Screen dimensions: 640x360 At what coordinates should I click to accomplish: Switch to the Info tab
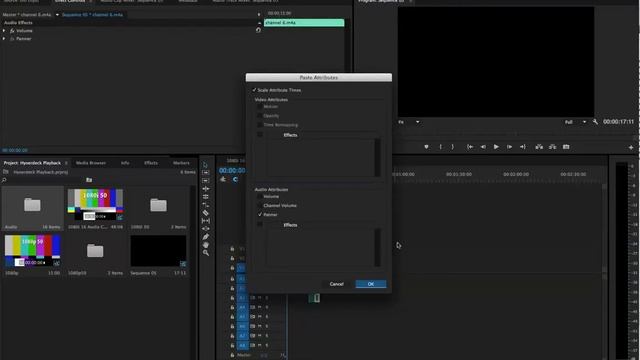125,163
